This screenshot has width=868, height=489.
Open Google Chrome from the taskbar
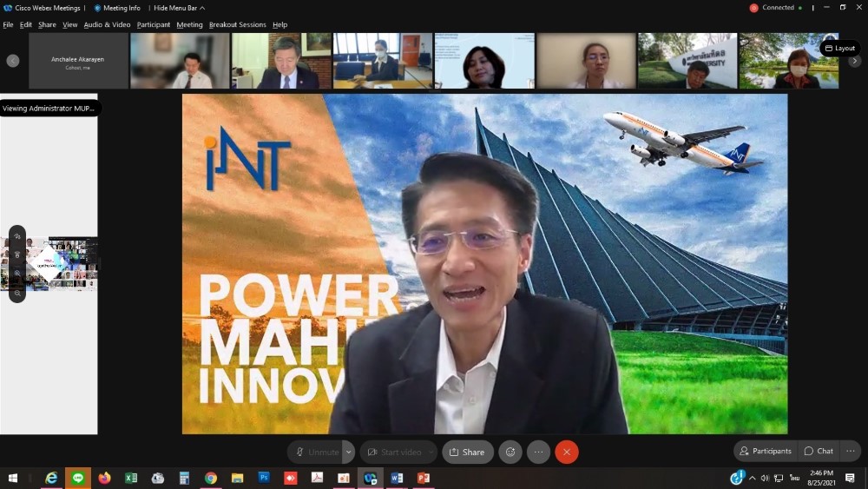point(210,478)
